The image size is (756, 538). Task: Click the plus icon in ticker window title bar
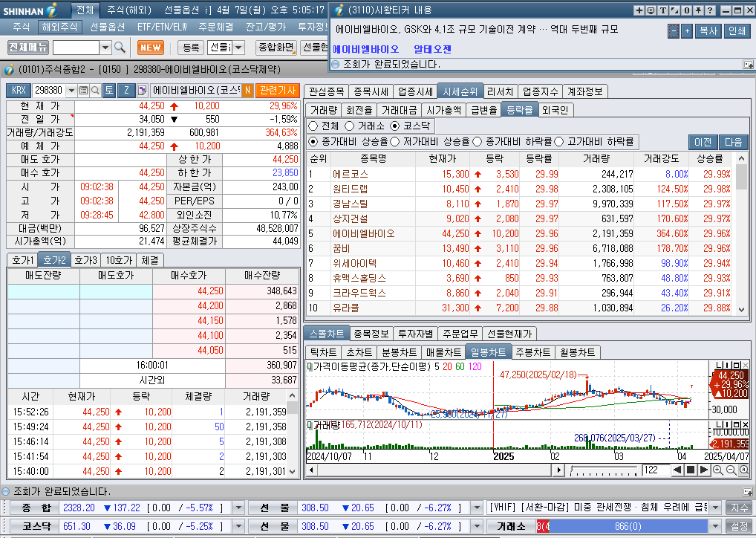pyautogui.click(x=639, y=10)
